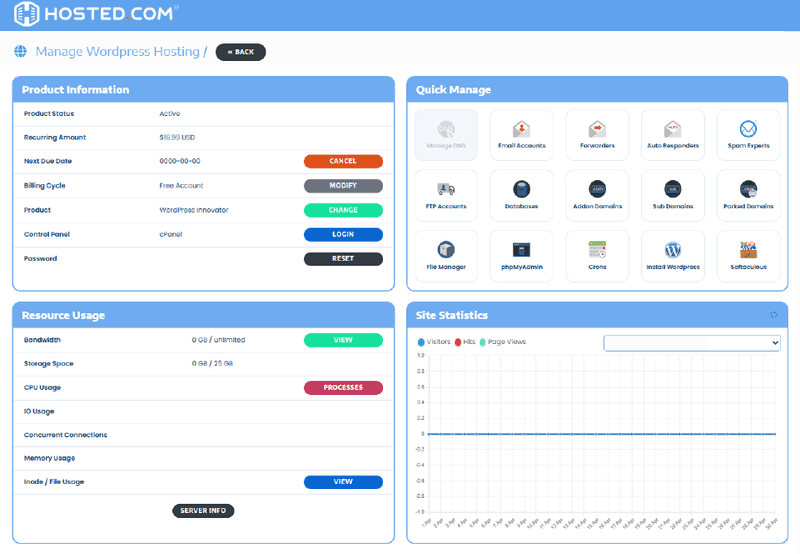This screenshot has height=554, width=800.
Task: Open the Site Statistics period dropdown
Action: pos(692,343)
